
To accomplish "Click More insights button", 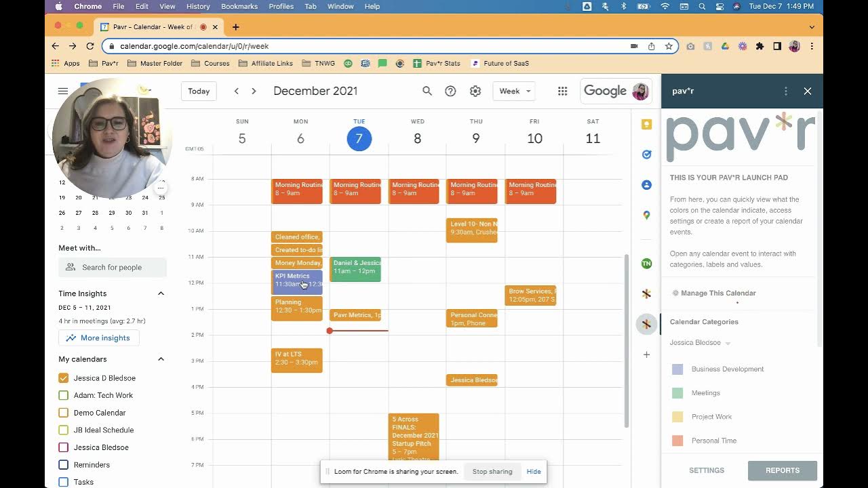I will 99,338.
